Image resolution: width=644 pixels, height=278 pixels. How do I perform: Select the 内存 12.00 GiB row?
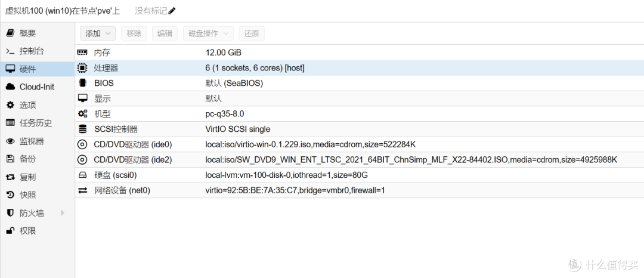(360, 52)
